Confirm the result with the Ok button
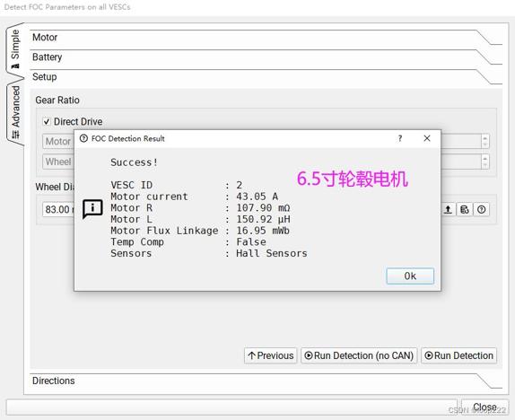 tap(410, 276)
